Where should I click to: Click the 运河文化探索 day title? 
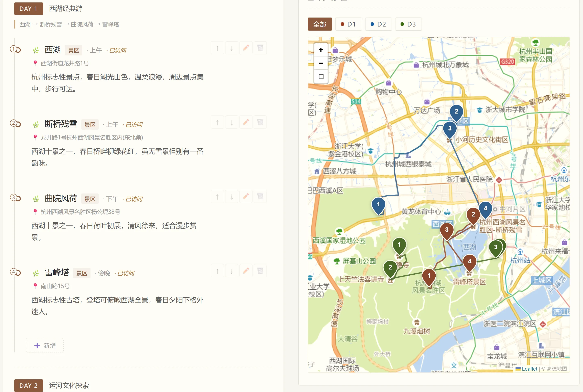[x=69, y=385]
